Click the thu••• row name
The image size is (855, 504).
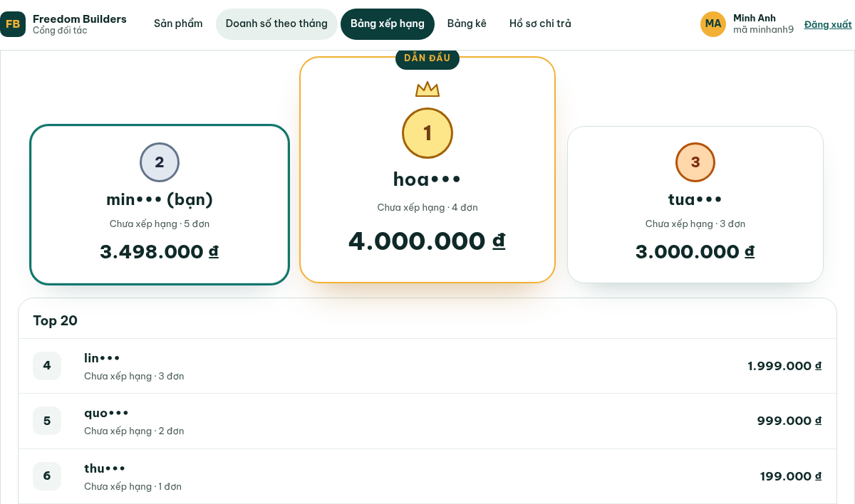click(105, 468)
